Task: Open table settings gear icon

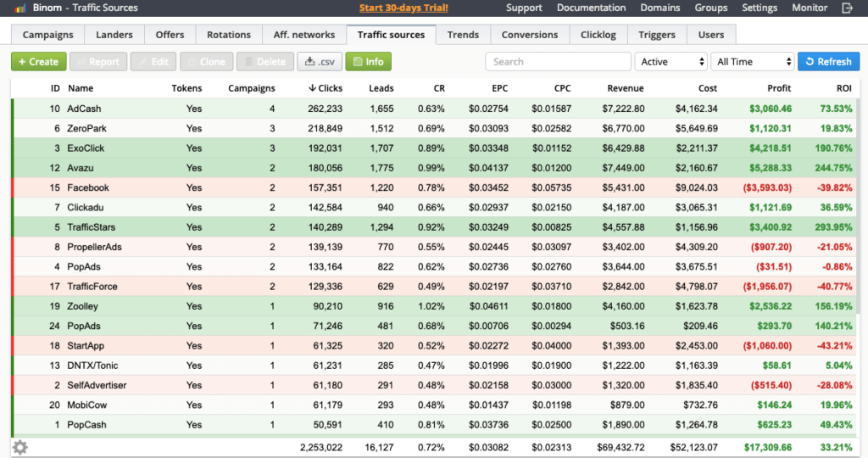Action: click(x=20, y=447)
